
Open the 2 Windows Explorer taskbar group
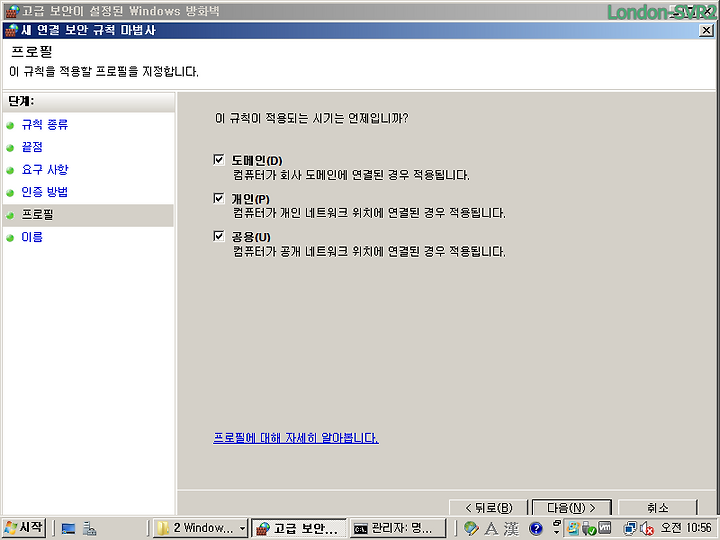[x=201, y=528]
